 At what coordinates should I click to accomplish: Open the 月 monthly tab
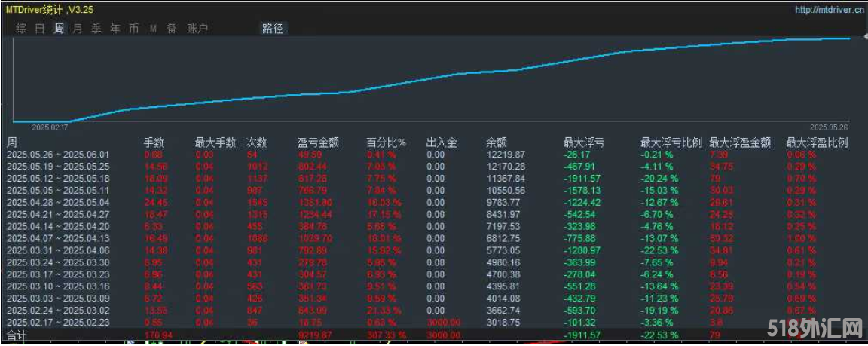pos(78,29)
